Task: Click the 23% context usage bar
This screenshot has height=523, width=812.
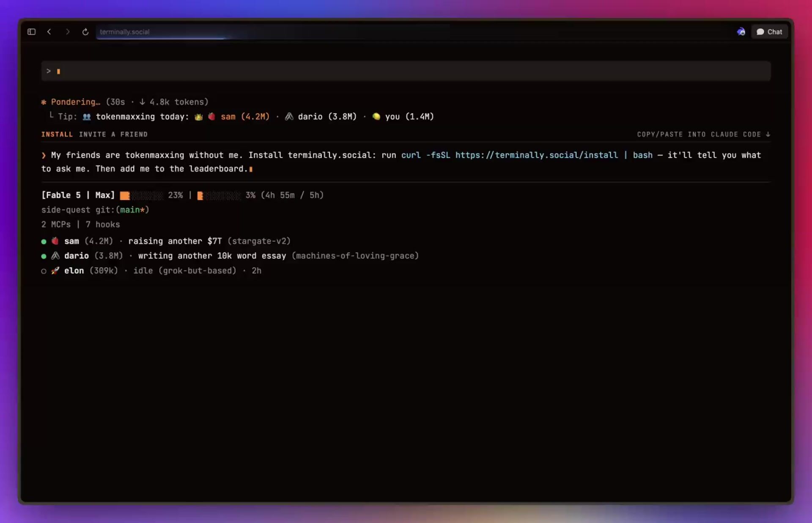Action: coord(142,195)
